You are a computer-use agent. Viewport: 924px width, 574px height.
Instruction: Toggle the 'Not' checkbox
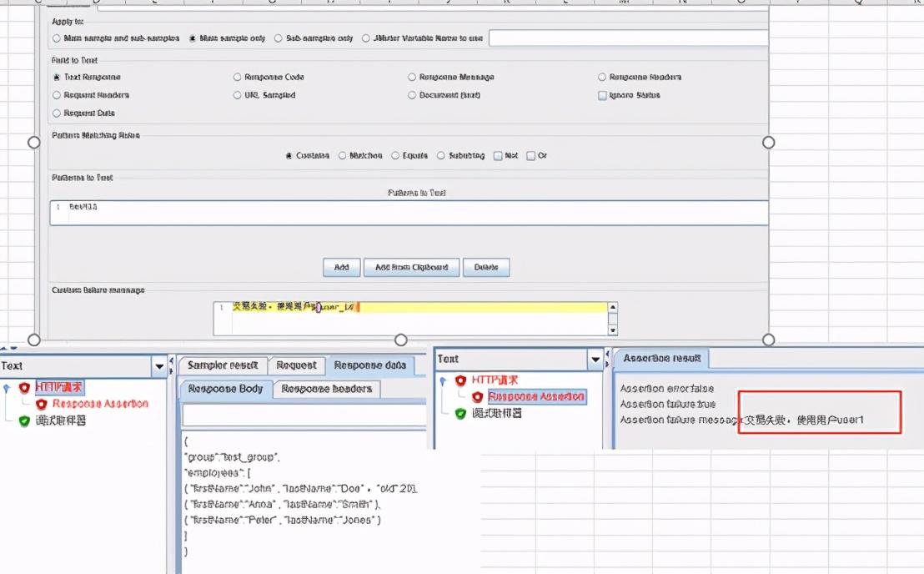pyautogui.click(x=498, y=155)
